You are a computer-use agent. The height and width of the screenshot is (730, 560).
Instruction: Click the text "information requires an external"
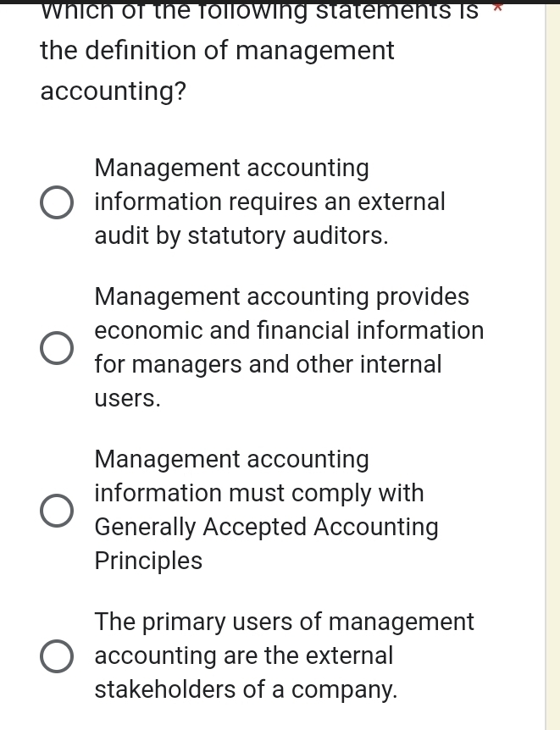tap(269, 202)
